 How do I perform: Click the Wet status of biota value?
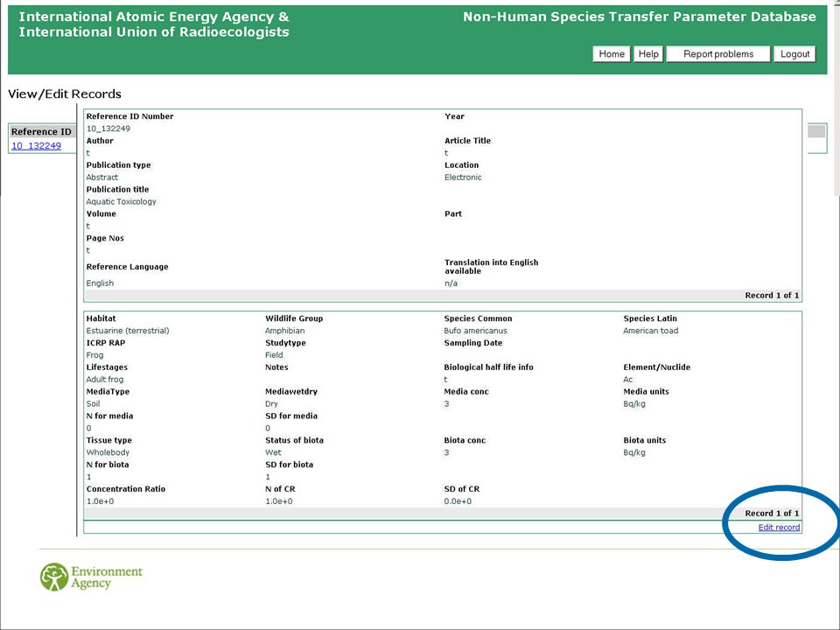[x=273, y=452]
